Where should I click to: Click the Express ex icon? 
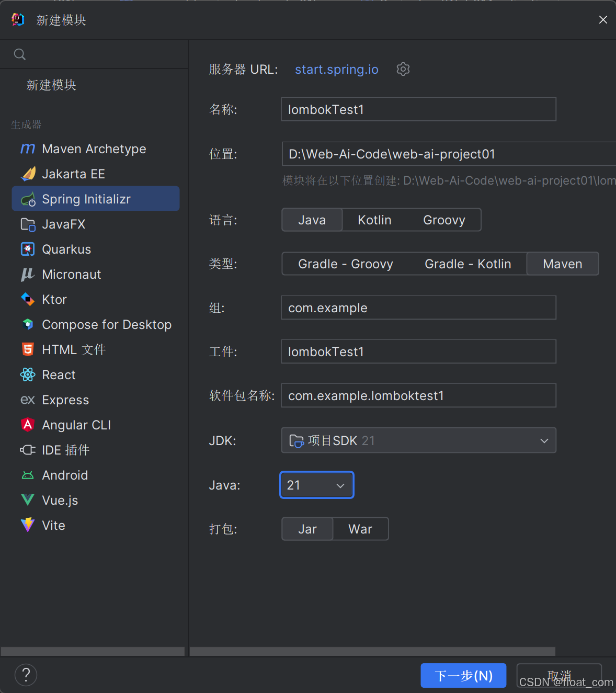click(28, 400)
